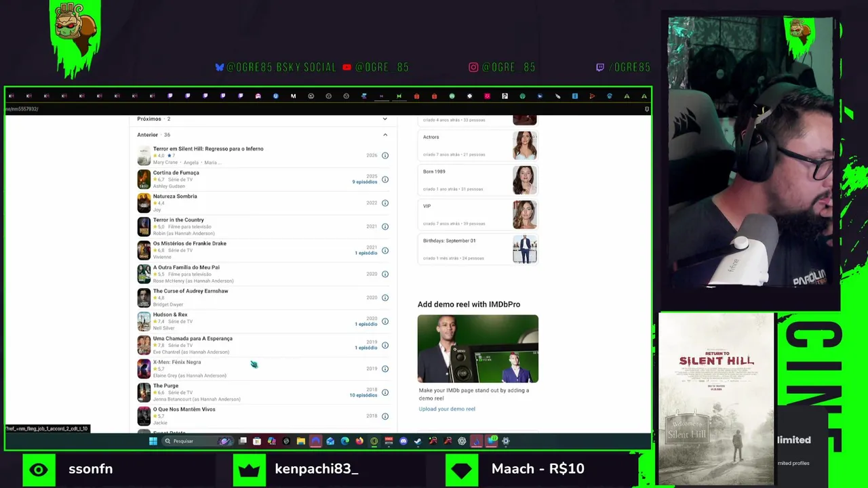Screen dimensions: 868x488
Task: Open Settings gear in the taskbar
Action: pos(506,441)
